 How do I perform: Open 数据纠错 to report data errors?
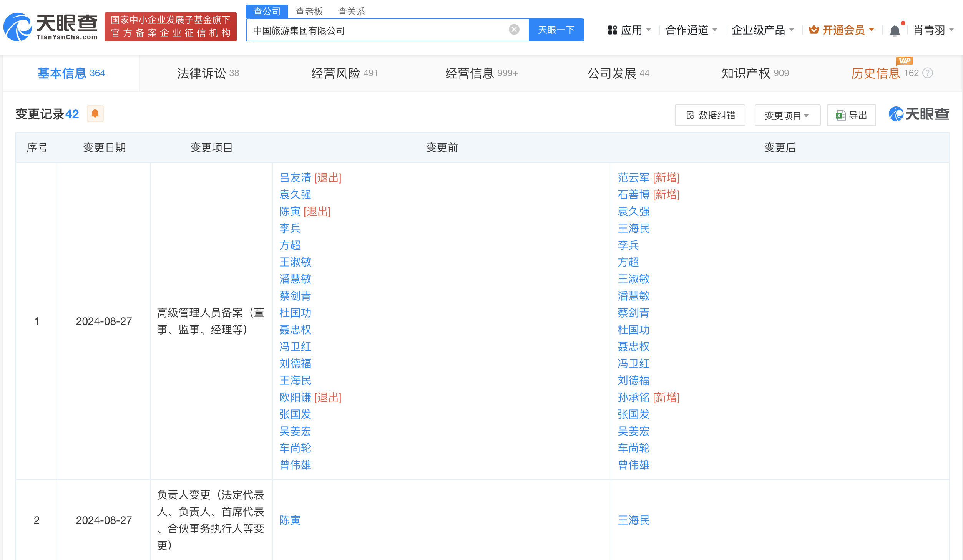pos(710,115)
